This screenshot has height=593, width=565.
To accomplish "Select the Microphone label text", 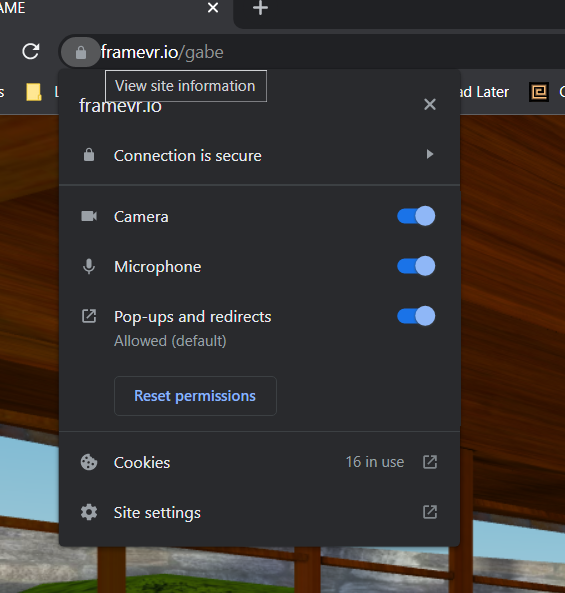I will 158,267.
